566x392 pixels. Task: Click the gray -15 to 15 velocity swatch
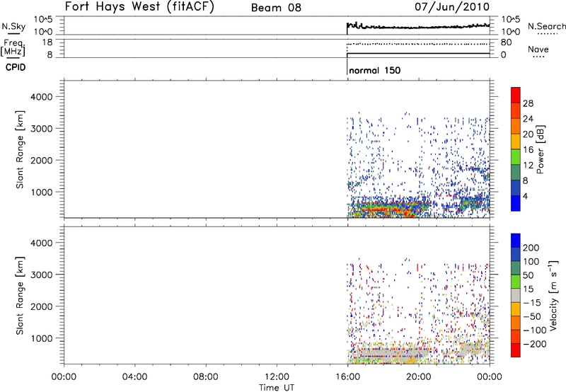tap(516, 295)
